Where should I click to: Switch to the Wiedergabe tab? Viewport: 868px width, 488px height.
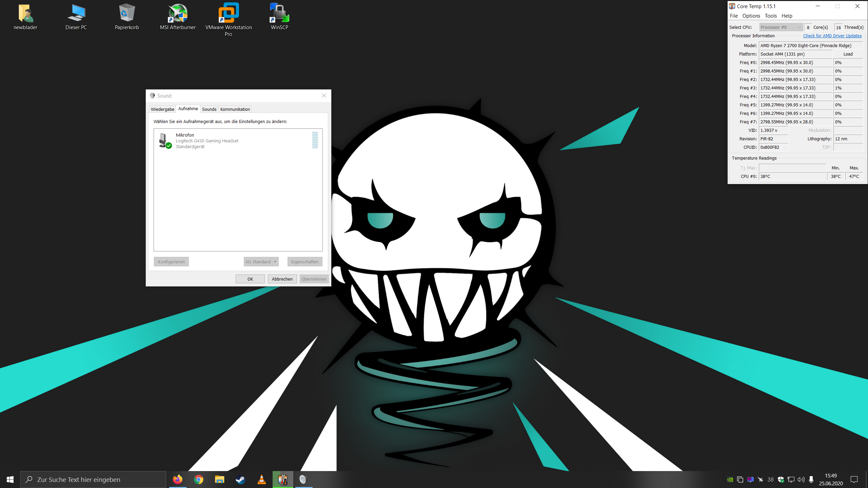tap(162, 109)
